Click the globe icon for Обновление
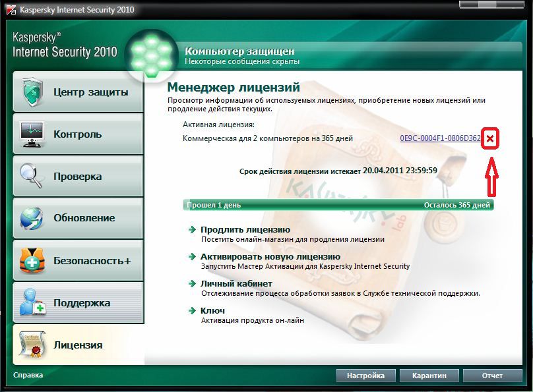The width and height of the screenshot is (533, 392). (x=31, y=218)
